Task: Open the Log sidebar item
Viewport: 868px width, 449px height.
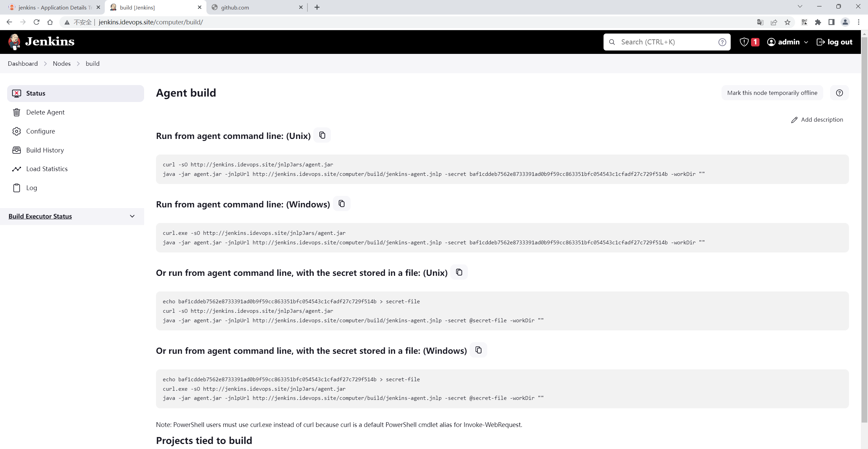Action: click(75, 188)
